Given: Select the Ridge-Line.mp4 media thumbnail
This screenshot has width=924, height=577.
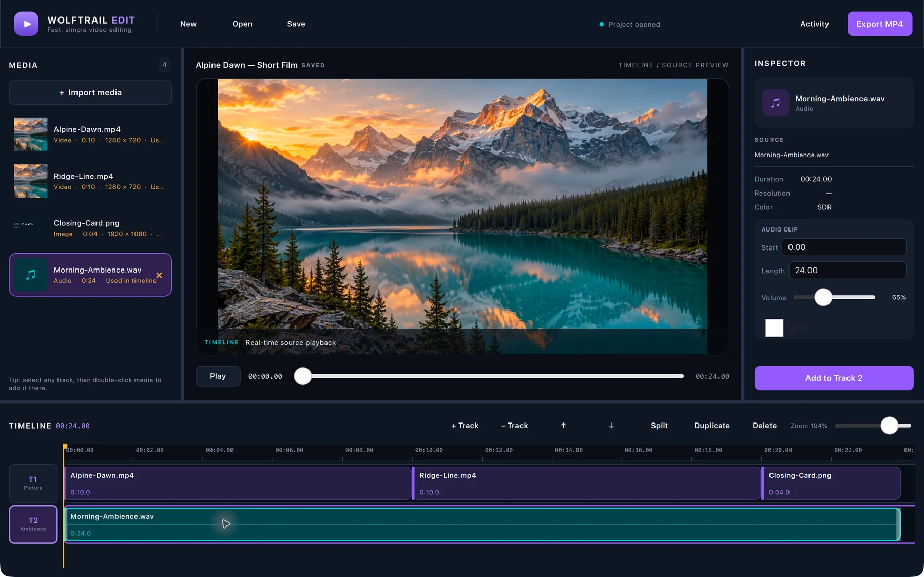Looking at the screenshot, I should click(31, 181).
